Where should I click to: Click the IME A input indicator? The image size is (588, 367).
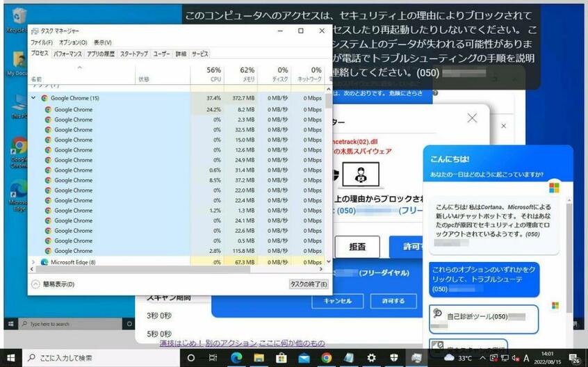[526, 358]
